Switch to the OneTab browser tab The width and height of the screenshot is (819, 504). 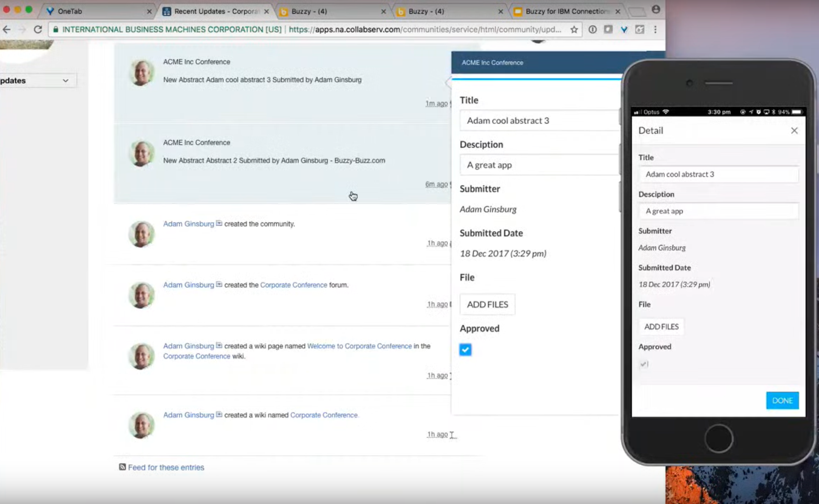(x=97, y=11)
